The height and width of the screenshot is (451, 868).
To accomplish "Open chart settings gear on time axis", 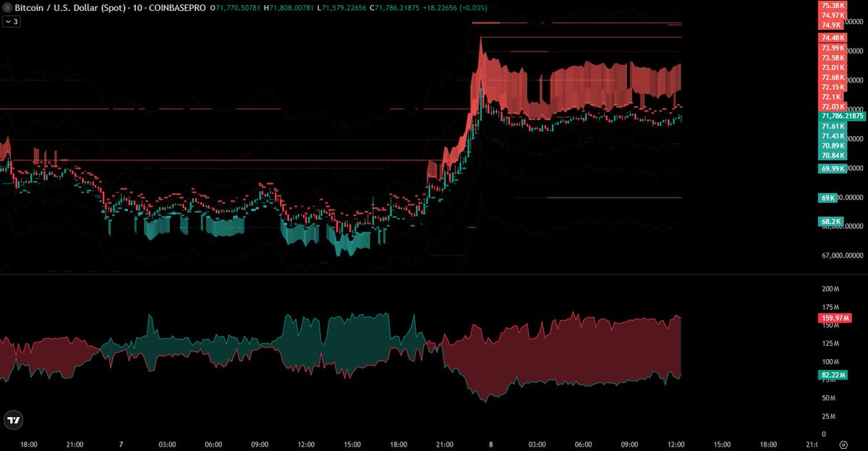I will (843, 444).
